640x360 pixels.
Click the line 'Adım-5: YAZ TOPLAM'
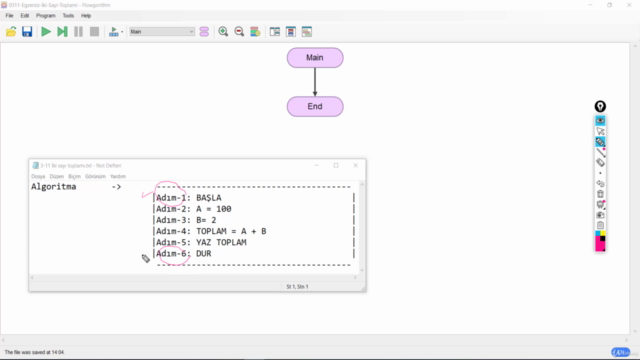pyautogui.click(x=201, y=242)
